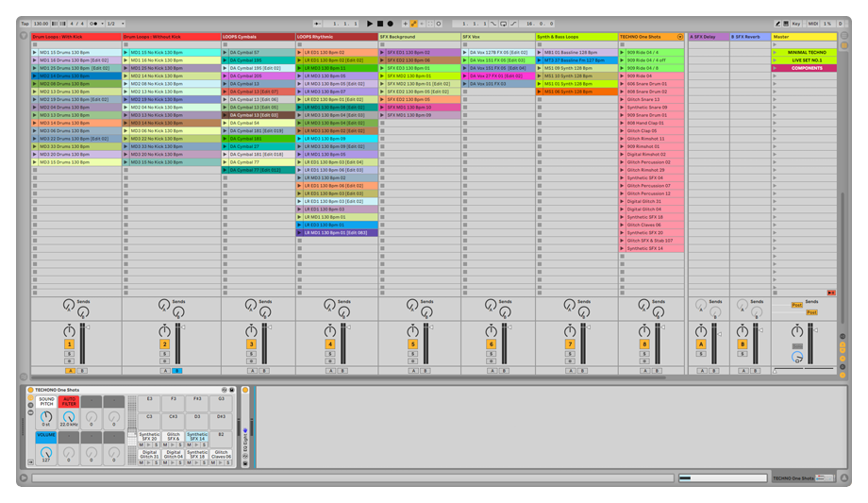Launch clip SFX MD1 130 Bpm 10
Image resolution: width=868 pixels, height=503 pixels.
tap(382, 108)
